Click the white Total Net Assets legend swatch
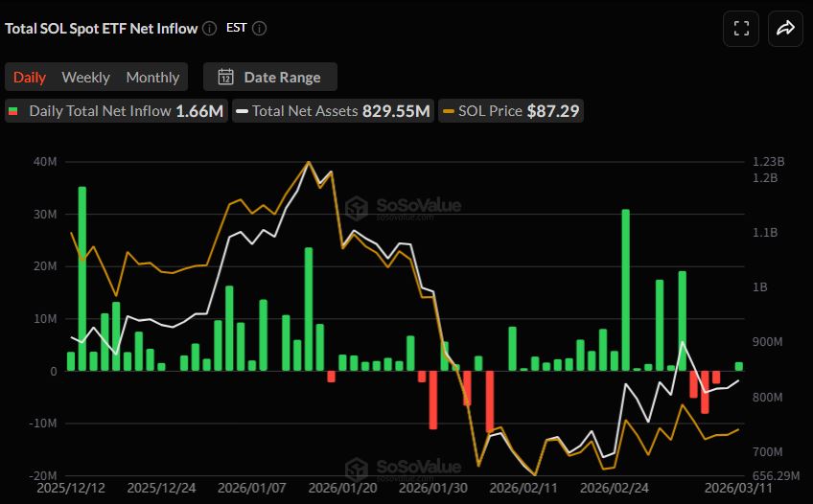 pos(243,111)
